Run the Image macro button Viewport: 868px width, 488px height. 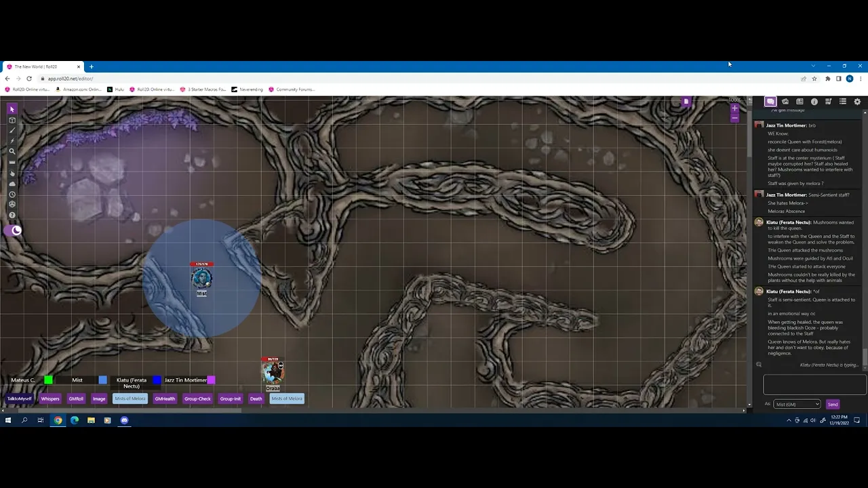(99, 399)
